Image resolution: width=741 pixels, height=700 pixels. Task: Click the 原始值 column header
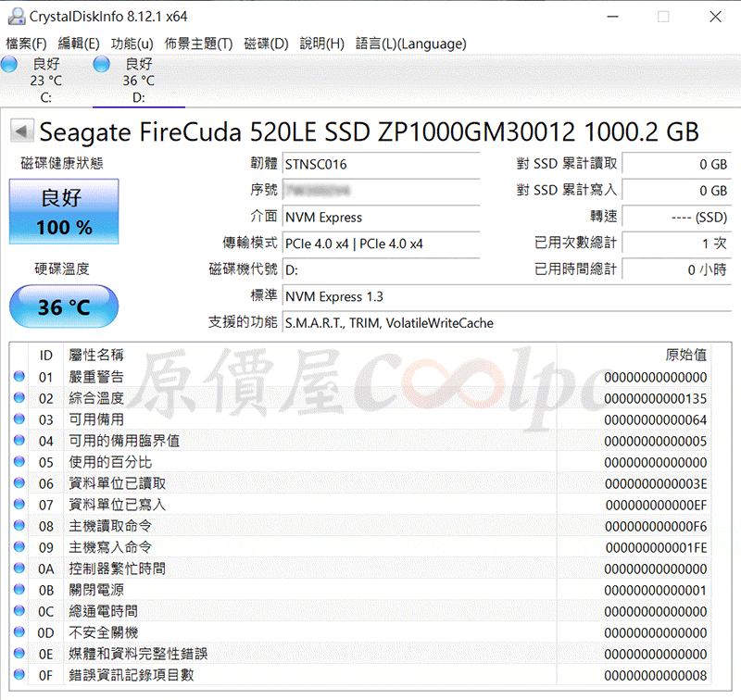click(x=685, y=355)
